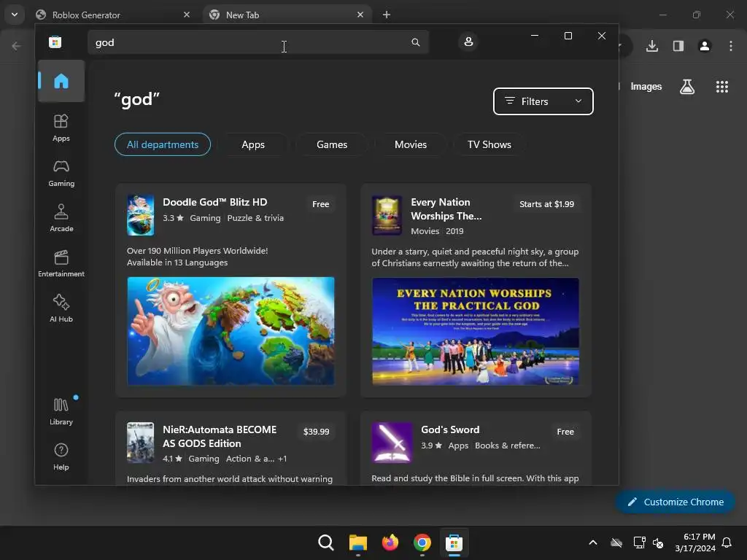Select the Apps department filter

(253, 144)
